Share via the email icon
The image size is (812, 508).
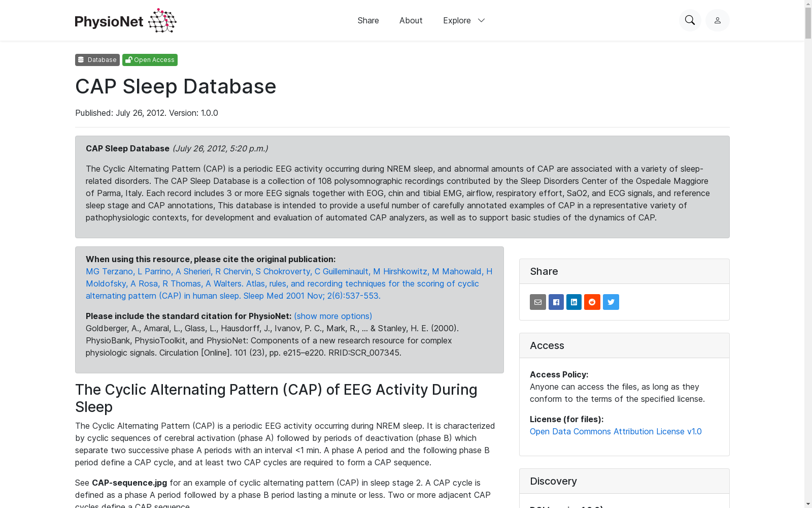coord(538,302)
